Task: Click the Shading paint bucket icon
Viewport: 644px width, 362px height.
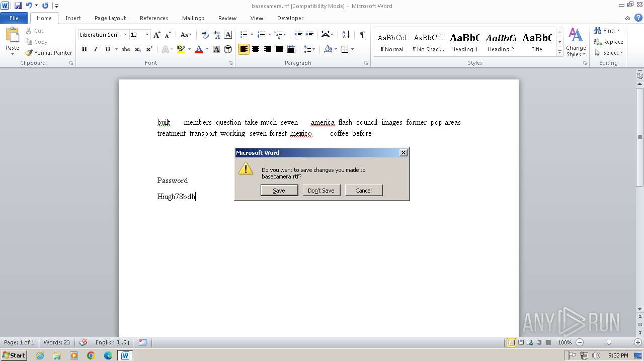Action: tap(328, 49)
